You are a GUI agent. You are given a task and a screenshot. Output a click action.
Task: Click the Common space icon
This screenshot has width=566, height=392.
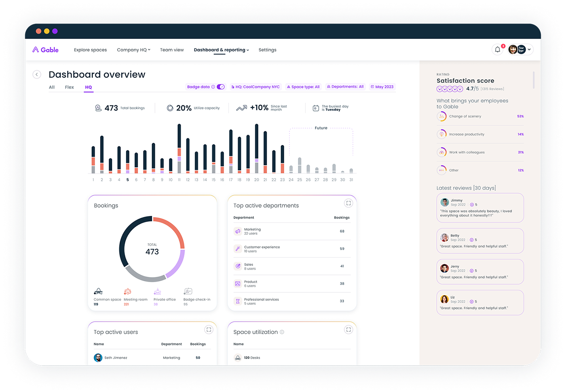click(x=98, y=291)
